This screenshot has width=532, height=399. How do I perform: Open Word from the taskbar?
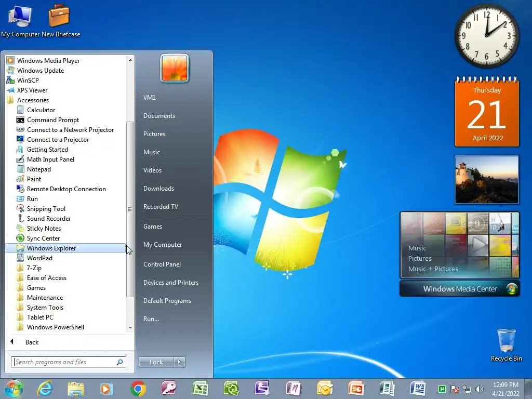(418, 389)
